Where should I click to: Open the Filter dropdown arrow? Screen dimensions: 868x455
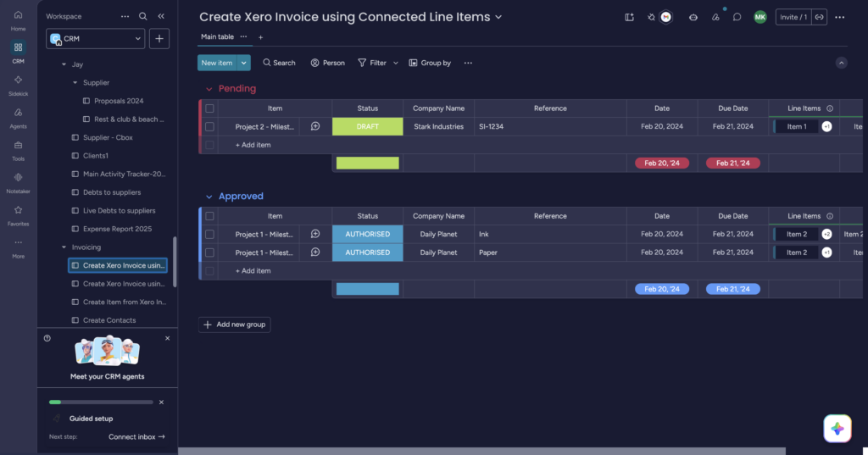coord(396,63)
